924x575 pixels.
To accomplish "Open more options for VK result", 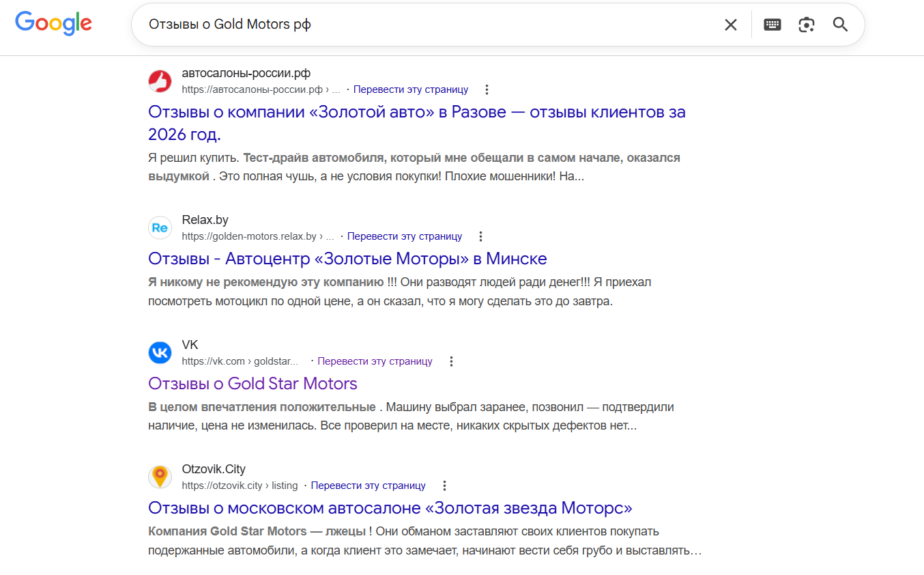I will coord(451,361).
